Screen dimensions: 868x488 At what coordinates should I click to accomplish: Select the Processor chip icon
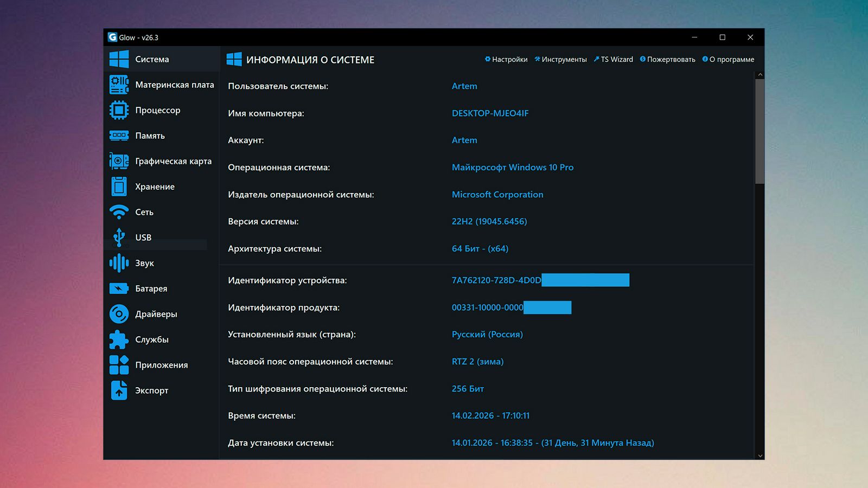click(x=119, y=110)
